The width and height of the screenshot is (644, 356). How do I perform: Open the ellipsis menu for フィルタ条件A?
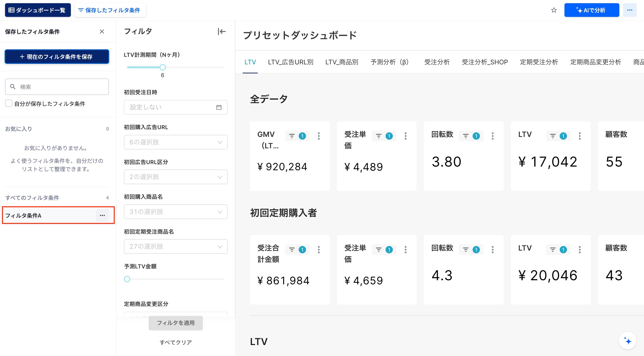102,215
